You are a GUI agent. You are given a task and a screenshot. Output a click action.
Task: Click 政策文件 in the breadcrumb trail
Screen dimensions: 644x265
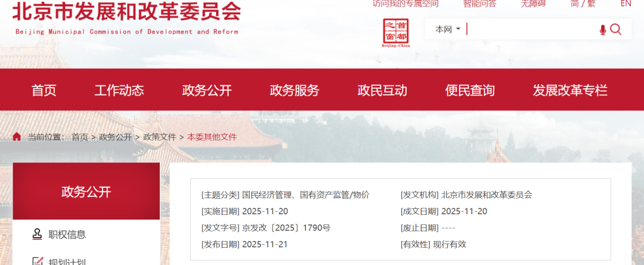point(160,137)
